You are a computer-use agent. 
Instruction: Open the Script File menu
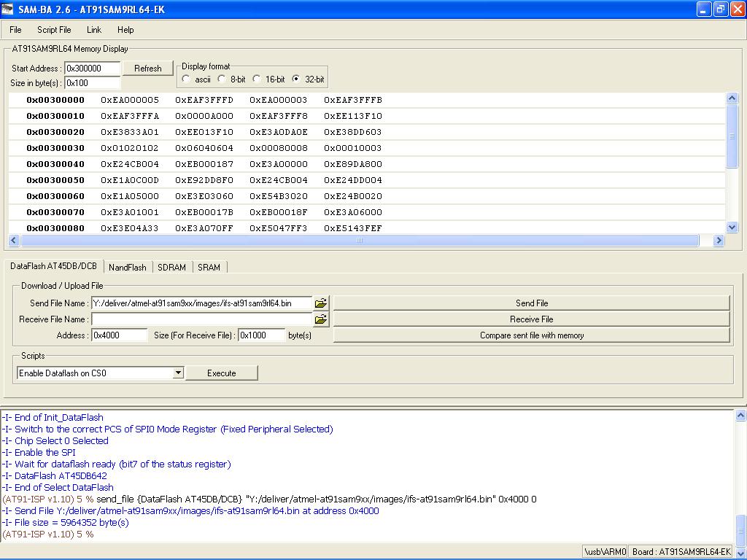pos(54,30)
